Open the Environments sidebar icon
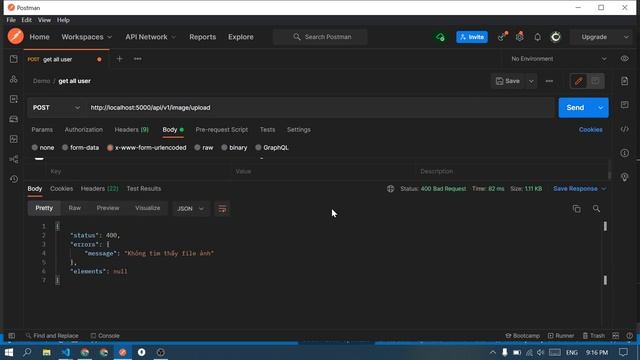 click(x=13, y=99)
